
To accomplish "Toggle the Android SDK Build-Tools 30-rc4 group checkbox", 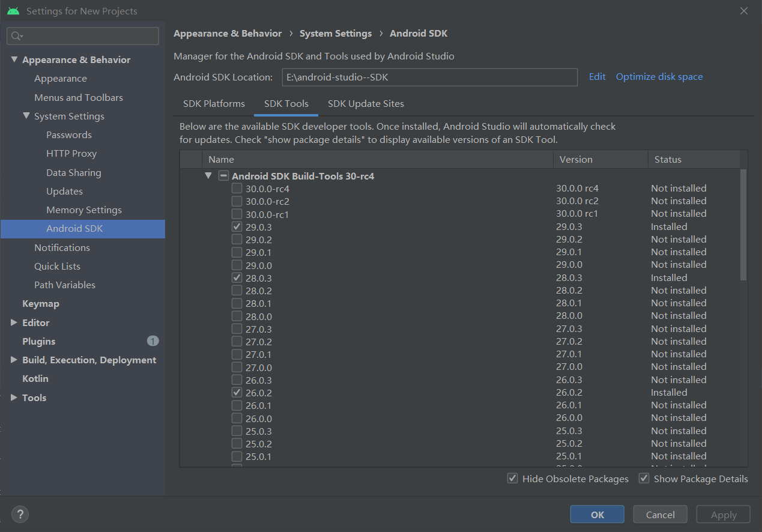I will [x=223, y=176].
